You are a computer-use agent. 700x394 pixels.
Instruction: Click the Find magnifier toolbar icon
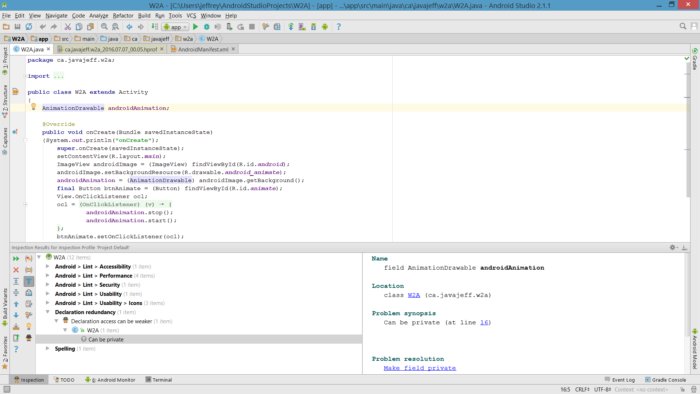104,27
